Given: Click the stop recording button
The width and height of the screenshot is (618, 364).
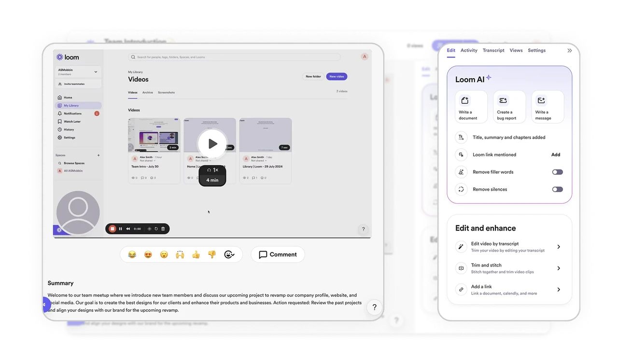Looking at the screenshot, I should [112, 228].
